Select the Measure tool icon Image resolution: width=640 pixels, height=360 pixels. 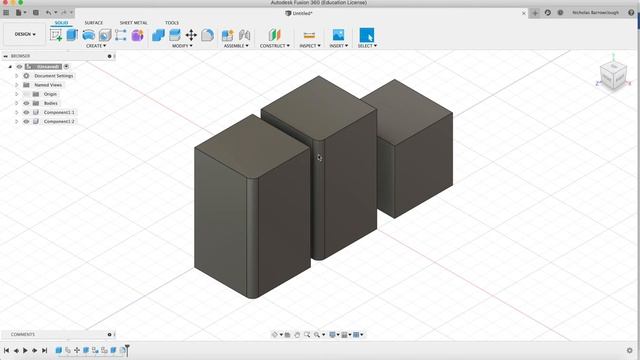tap(309, 35)
